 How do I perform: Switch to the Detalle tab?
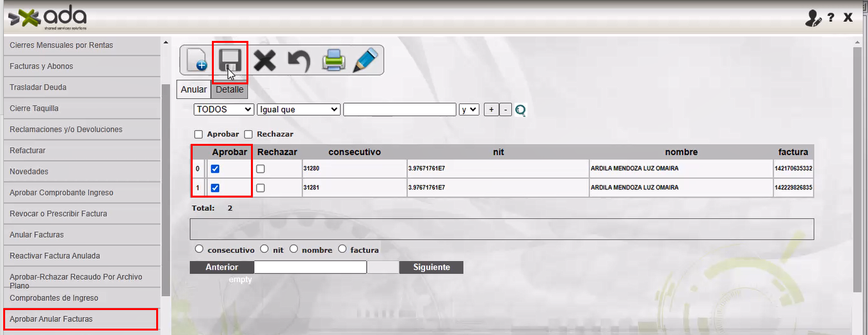point(229,90)
